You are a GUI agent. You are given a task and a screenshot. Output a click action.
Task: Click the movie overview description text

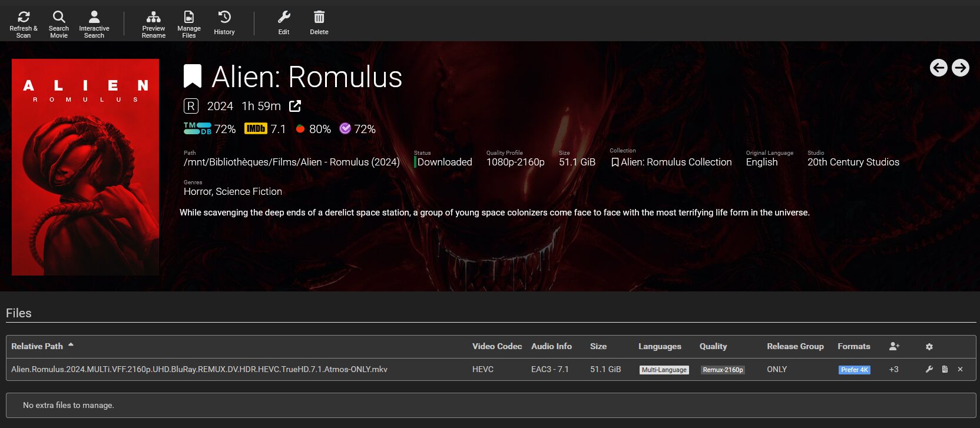point(495,213)
